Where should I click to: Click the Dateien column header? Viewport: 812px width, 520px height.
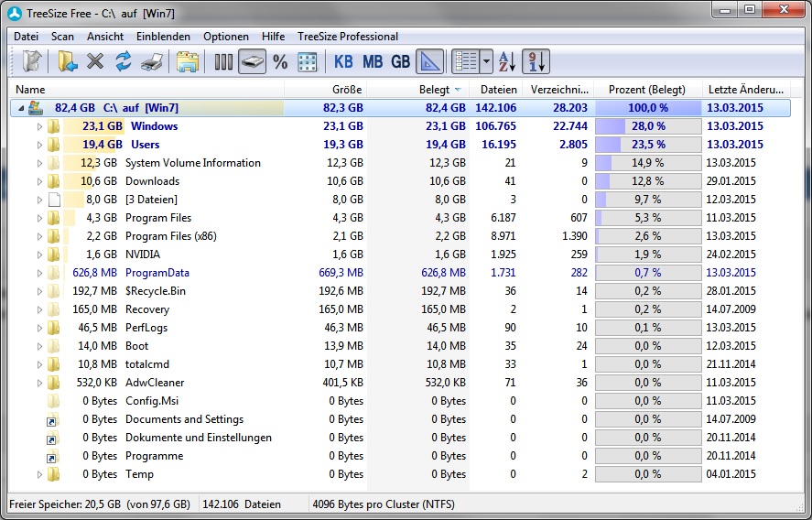pyautogui.click(x=495, y=90)
